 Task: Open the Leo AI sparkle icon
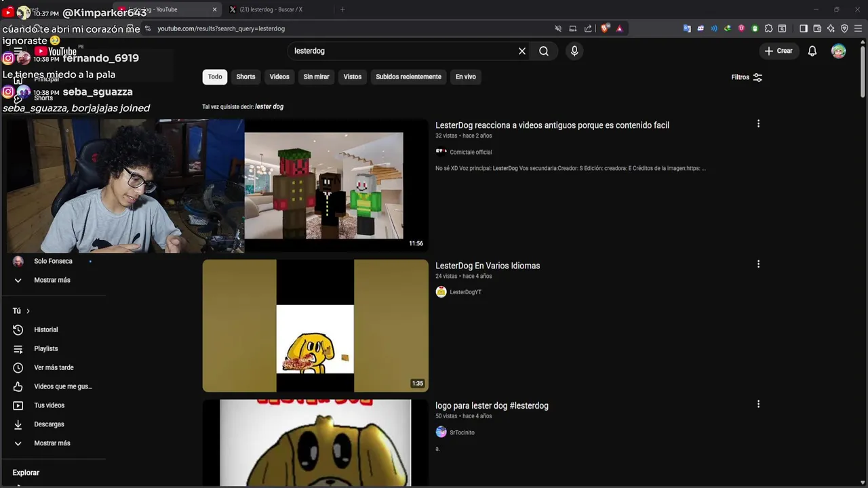831,28
